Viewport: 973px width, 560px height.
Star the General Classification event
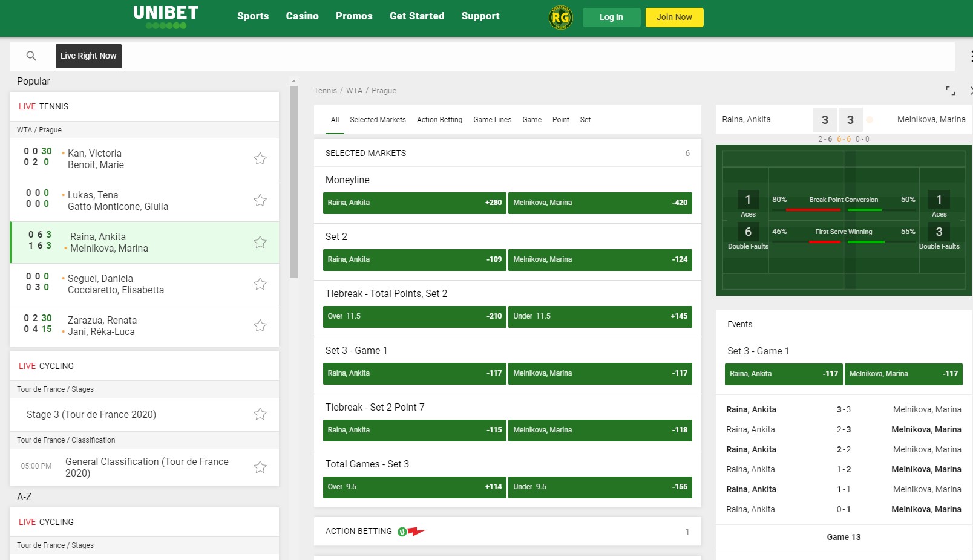point(260,467)
